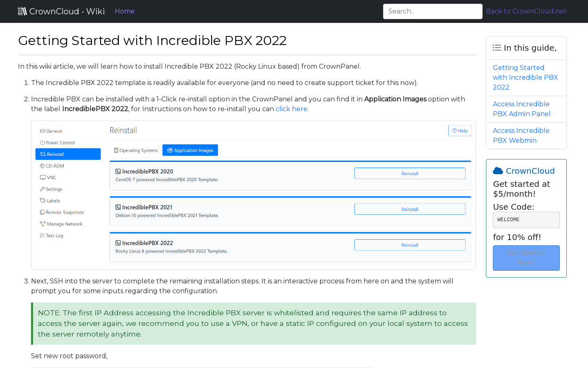Click the Help button in the screenshot
588x368 pixels.
[460, 131]
